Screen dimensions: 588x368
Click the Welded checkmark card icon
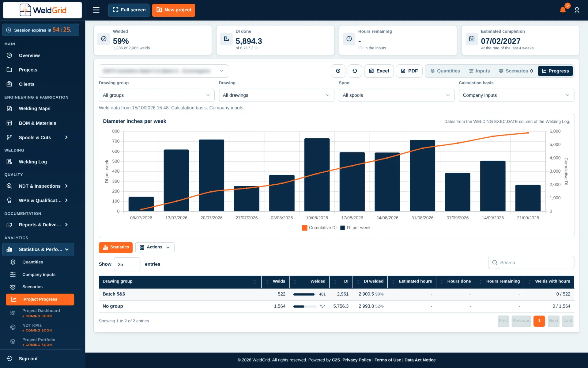104,39
